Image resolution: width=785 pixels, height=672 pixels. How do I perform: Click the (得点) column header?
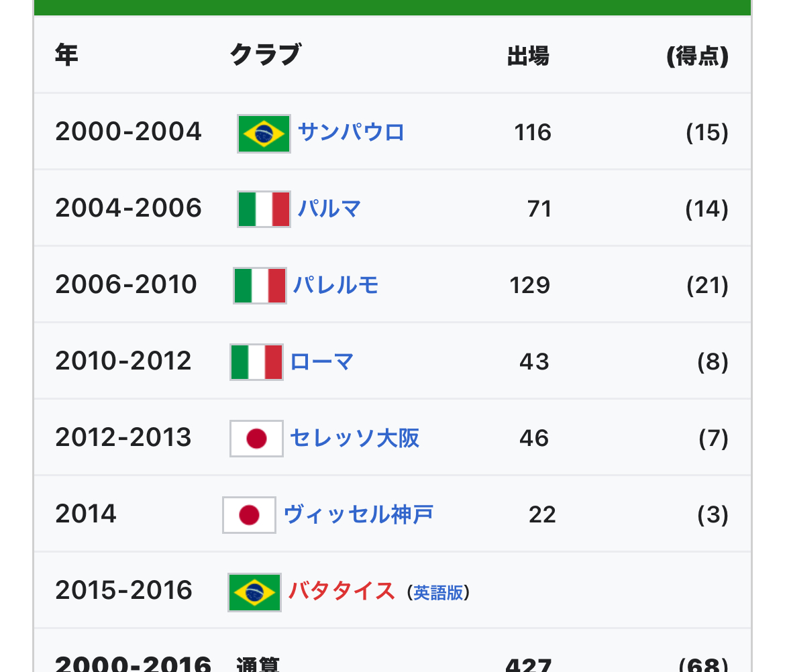(x=697, y=56)
